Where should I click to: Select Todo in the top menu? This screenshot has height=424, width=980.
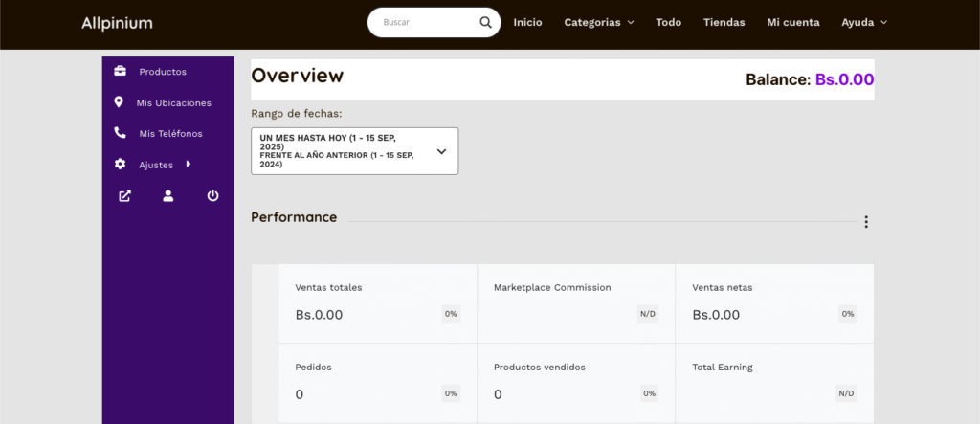pos(668,22)
